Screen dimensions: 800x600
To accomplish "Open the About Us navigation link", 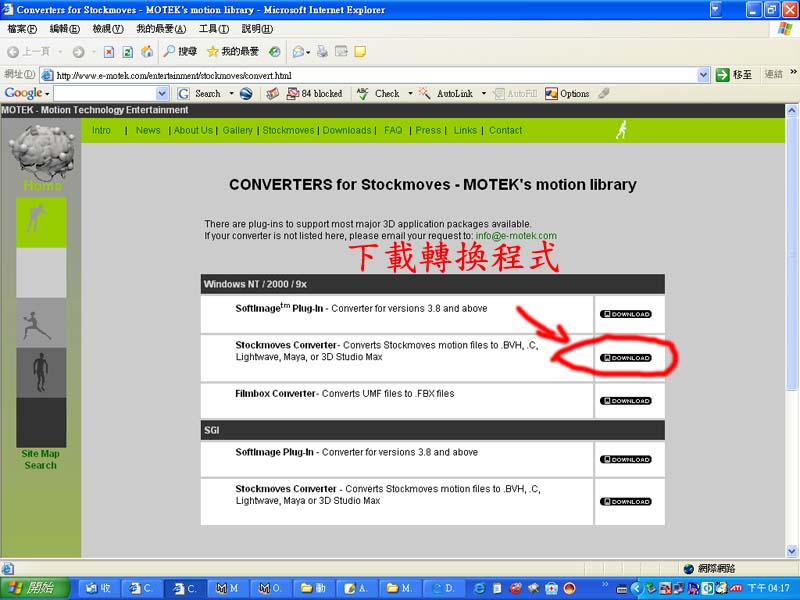I will point(193,130).
